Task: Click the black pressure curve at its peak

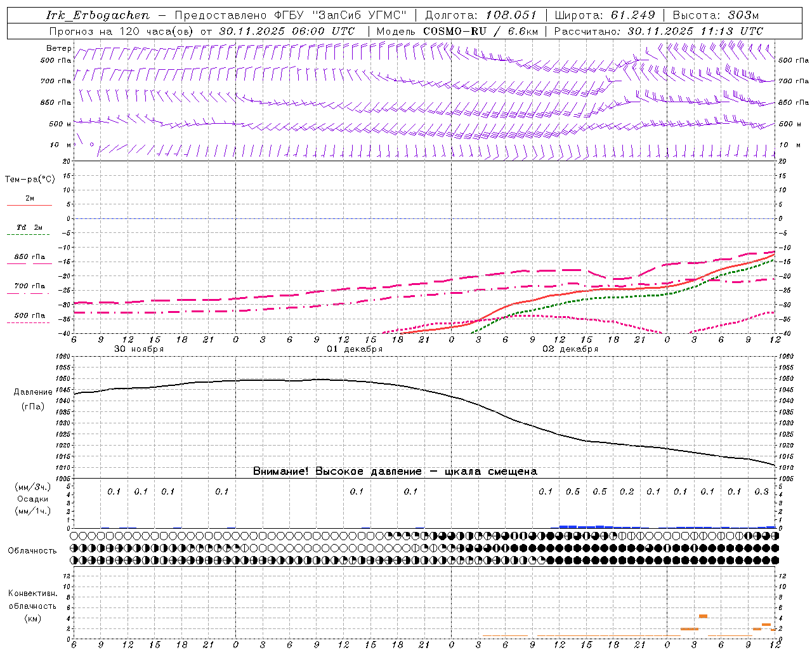Action: (320, 380)
